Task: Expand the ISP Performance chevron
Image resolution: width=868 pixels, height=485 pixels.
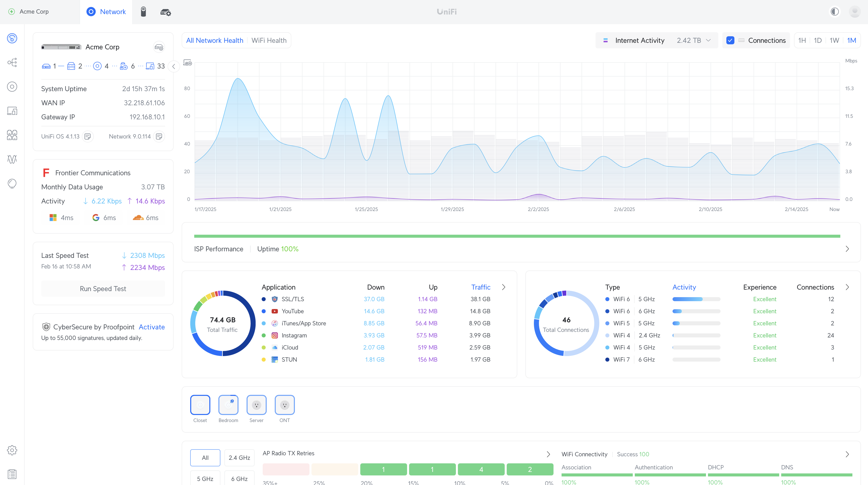Action: [x=847, y=249]
